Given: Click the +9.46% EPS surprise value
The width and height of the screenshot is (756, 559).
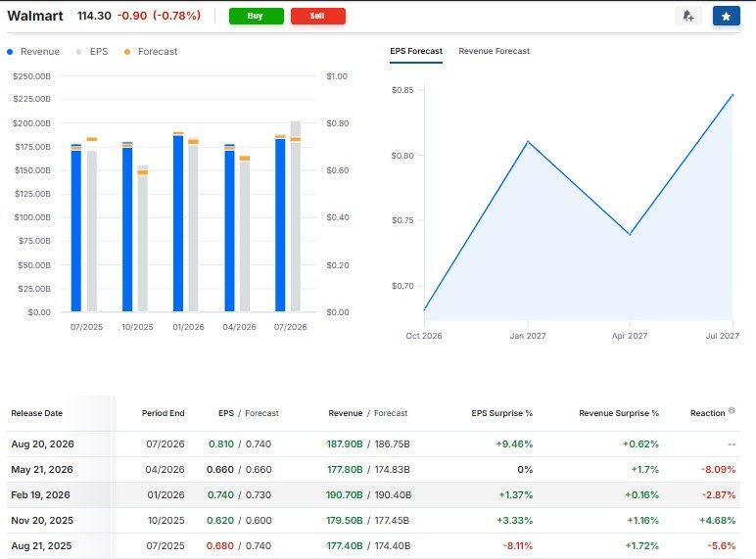Looking at the screenshot, I should (x=514, y=443).
